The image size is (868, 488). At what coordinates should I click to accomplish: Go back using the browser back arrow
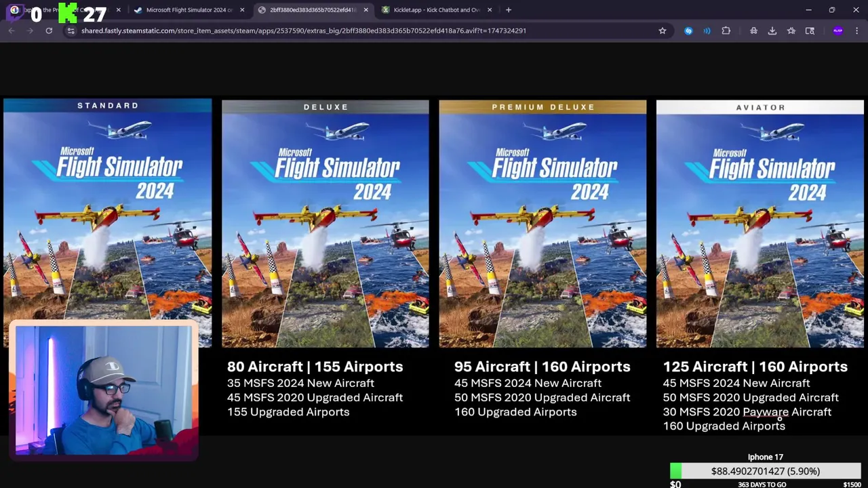click(12, 30)
